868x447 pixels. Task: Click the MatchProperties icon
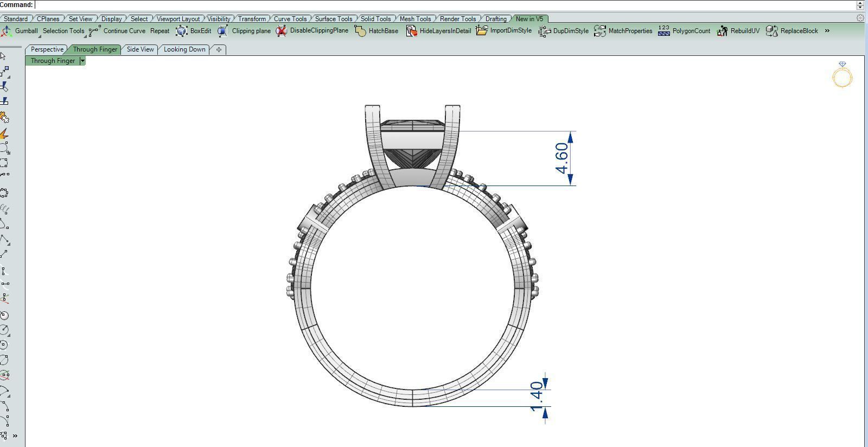tap(599, 31)
